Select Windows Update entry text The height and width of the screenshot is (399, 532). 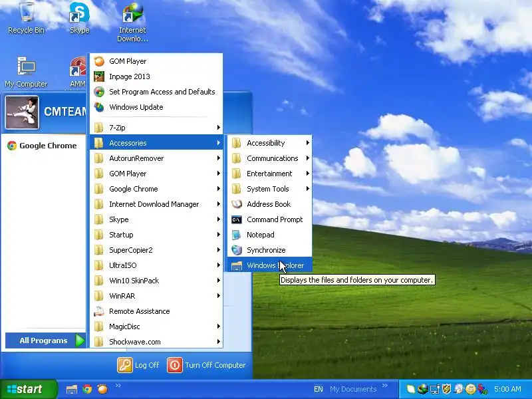tap(136, 107)
